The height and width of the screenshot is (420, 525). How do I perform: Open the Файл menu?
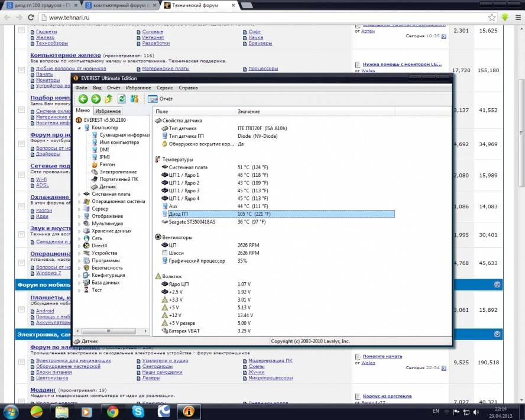point(81,88)
